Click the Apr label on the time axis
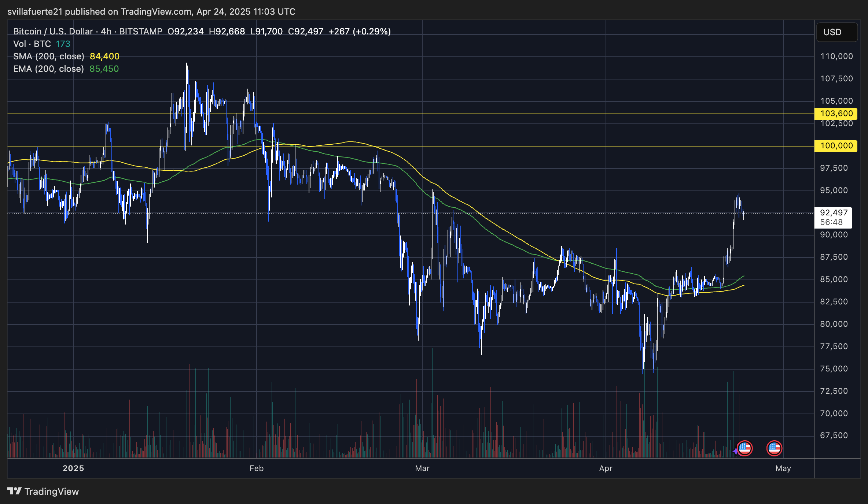The image size is (868, 504). [606, 468]
